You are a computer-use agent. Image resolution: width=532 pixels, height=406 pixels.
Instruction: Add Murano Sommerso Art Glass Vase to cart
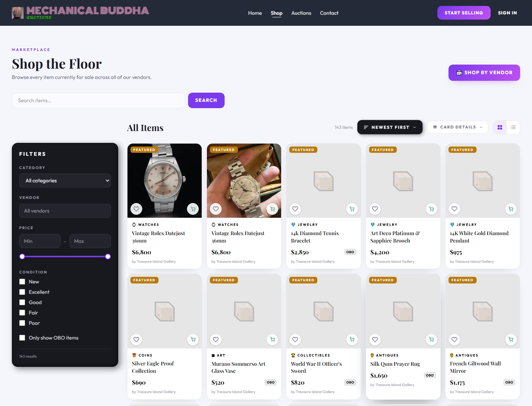[x=272, y=340]
